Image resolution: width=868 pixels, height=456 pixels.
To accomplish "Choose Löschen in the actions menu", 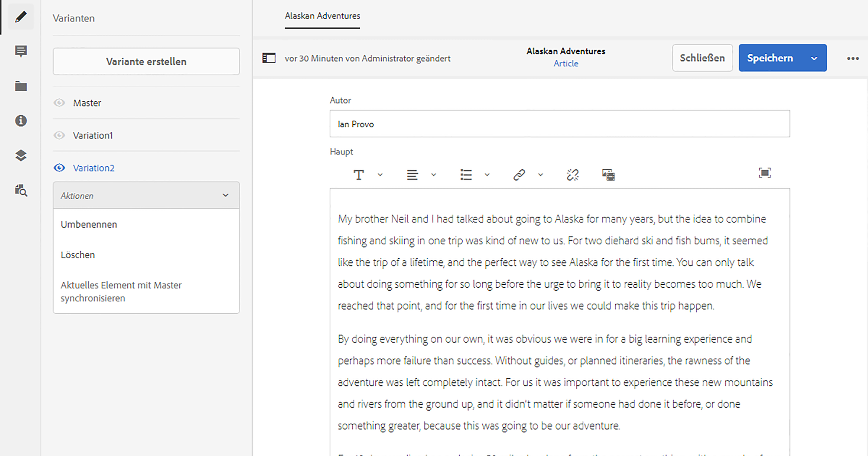I will click(78, 255).
